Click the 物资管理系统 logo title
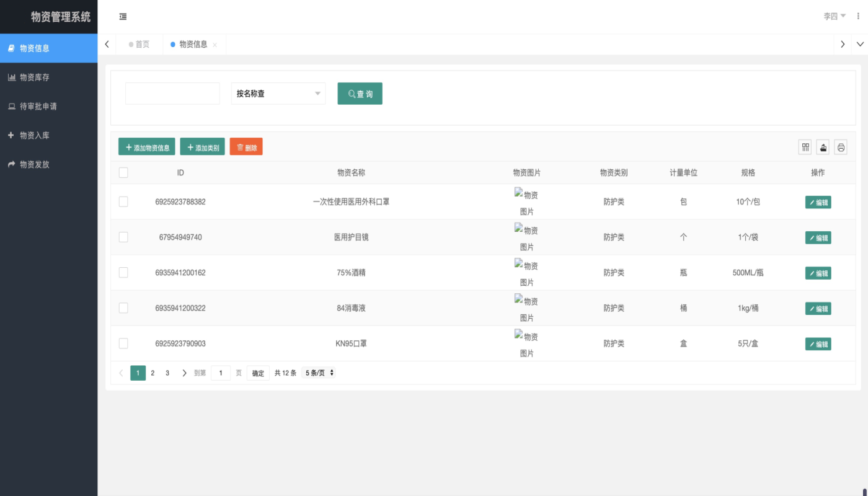Screen dimensions: 868x496 [x=61, y=17]
